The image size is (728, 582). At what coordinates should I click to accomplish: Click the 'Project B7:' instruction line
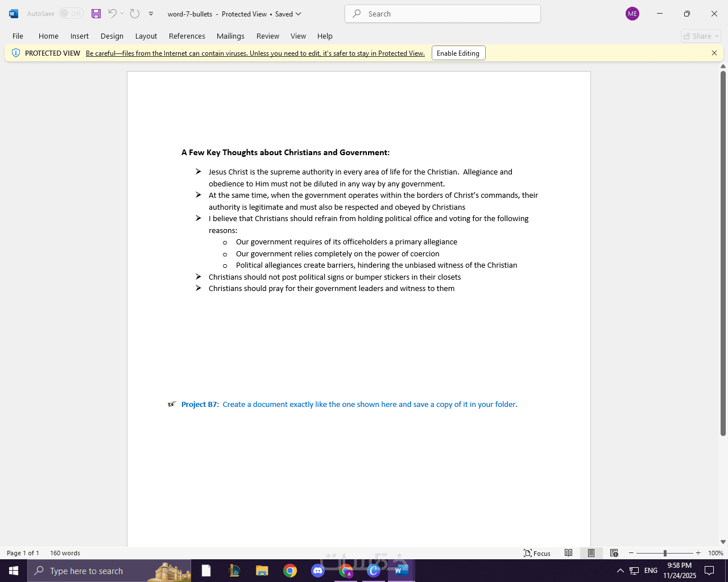[x=349, y=404]
